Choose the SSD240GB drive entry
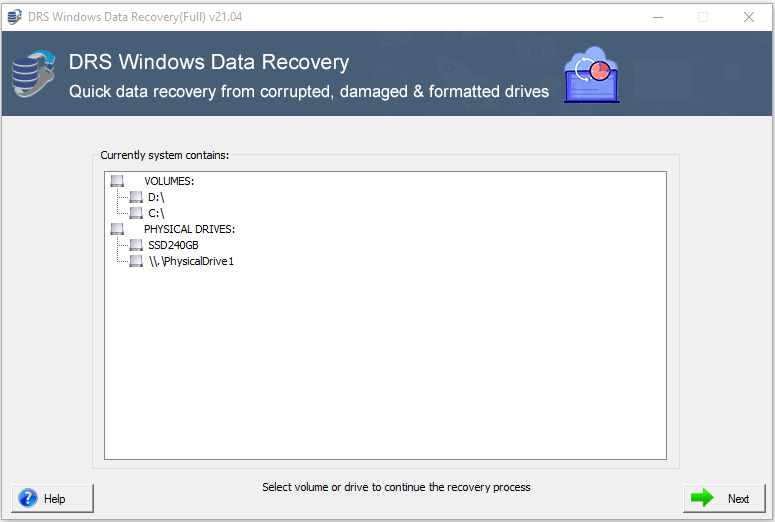The width and height of the screenshot is (775, 522). click(173, 245)
